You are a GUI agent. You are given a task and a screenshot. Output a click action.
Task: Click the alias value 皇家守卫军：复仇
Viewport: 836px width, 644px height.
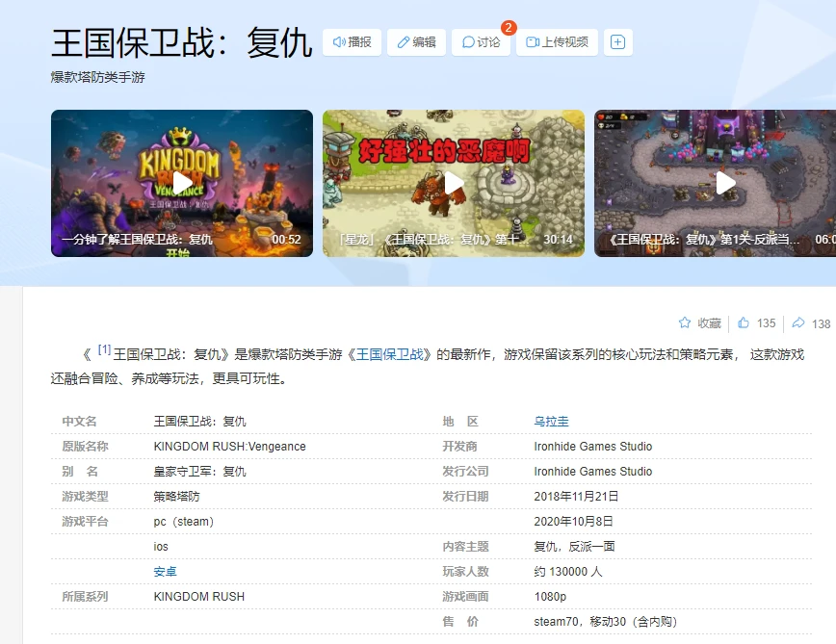200,472
